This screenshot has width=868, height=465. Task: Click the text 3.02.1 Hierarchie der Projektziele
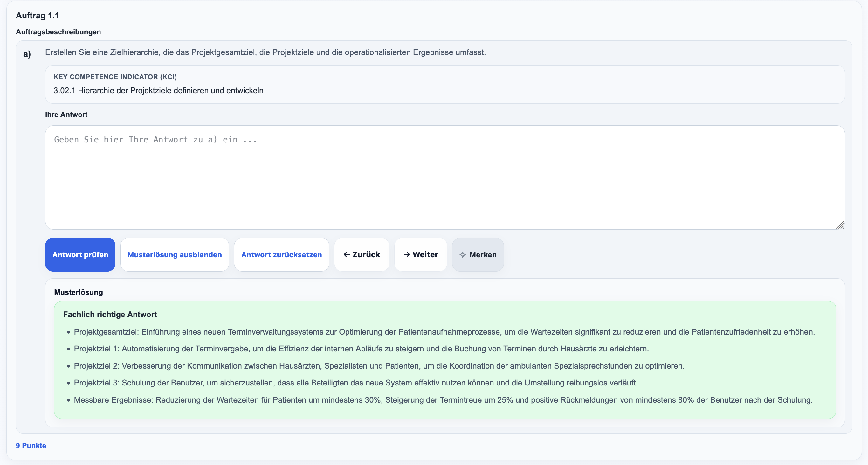[x=158, y=90]
